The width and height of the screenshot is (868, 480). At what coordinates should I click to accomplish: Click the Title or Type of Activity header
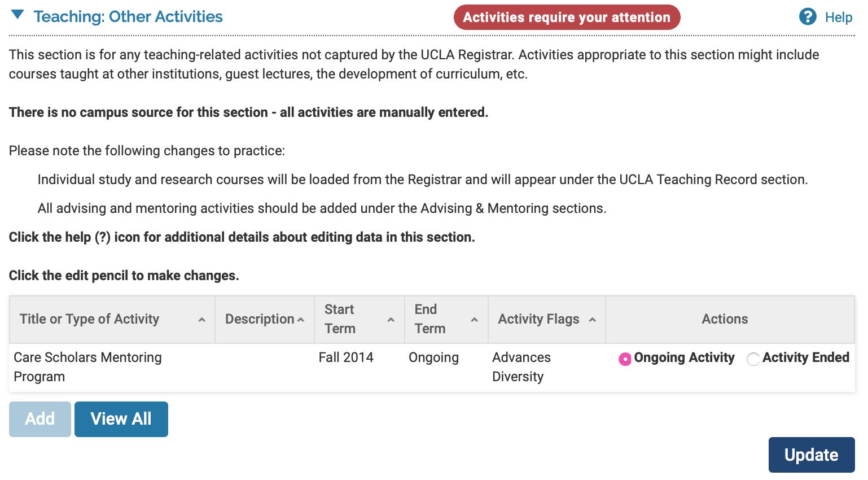coord(89,319)
